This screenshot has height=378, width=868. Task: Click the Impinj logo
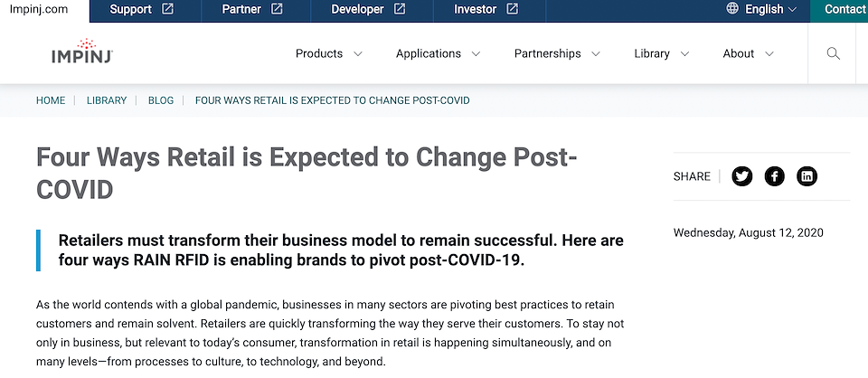82,52
